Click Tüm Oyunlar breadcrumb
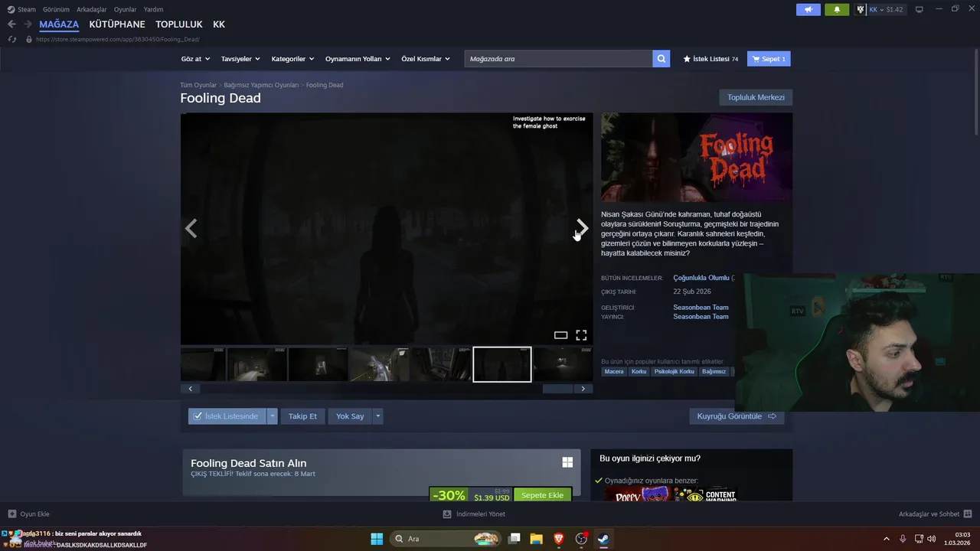Viewport: 980px width, 551px height. tap(198, 85)
